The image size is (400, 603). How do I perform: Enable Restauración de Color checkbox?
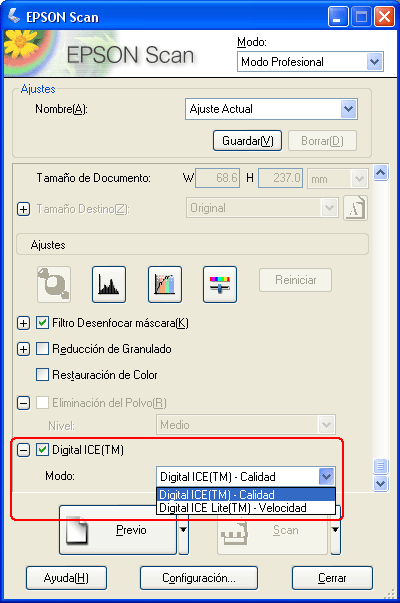click(42, 375)
